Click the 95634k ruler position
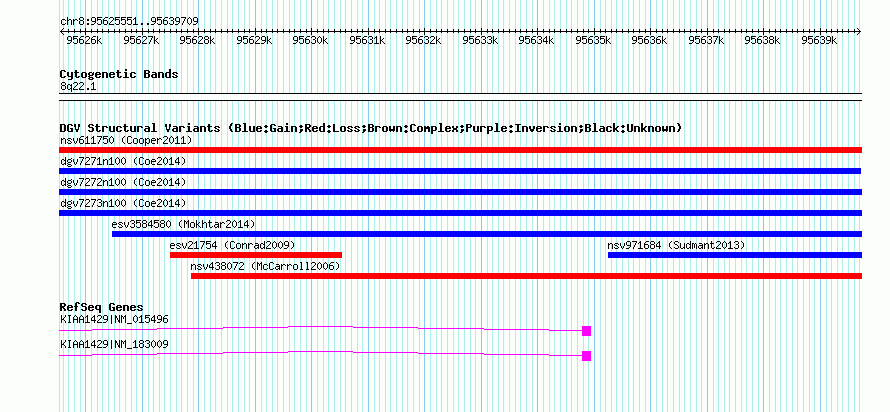This screenshot has height=412, width=890. pos(537,40)
